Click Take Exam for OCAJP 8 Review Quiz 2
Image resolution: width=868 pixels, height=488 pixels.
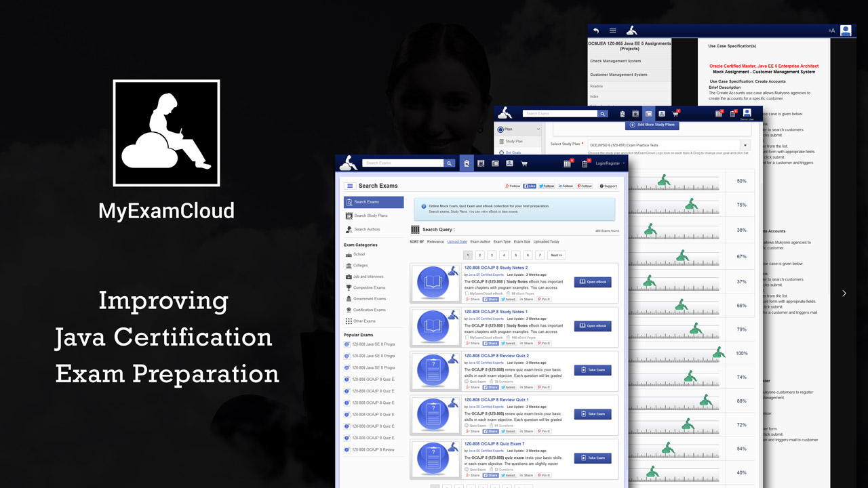pos(593,370)
